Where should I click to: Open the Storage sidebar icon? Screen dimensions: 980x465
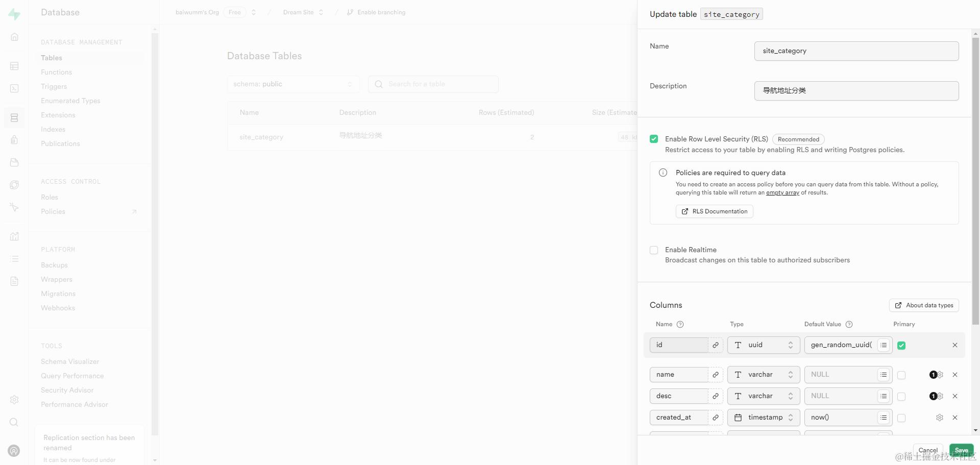14,162
